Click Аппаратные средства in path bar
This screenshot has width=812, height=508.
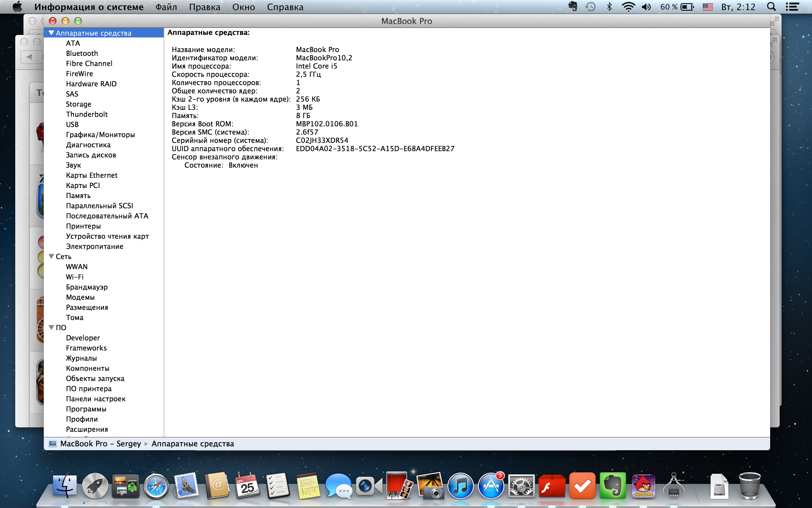pyautogui.click(x=193, y=444)
